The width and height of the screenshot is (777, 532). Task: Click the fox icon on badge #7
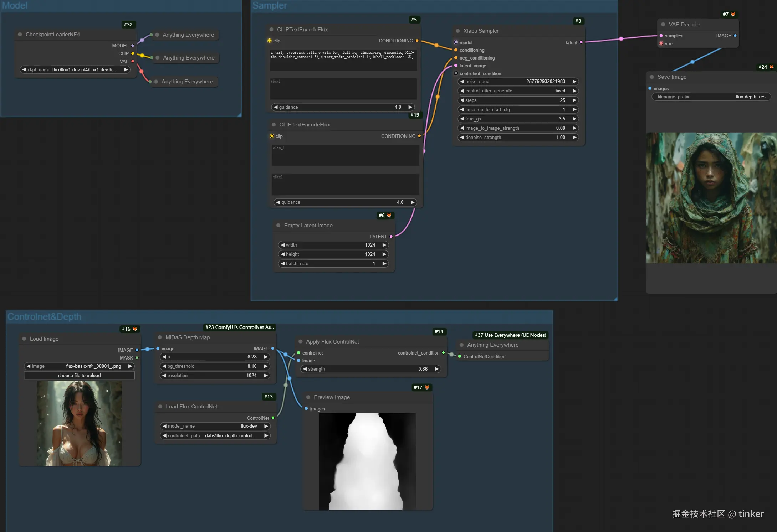click(x=733, y=15)
